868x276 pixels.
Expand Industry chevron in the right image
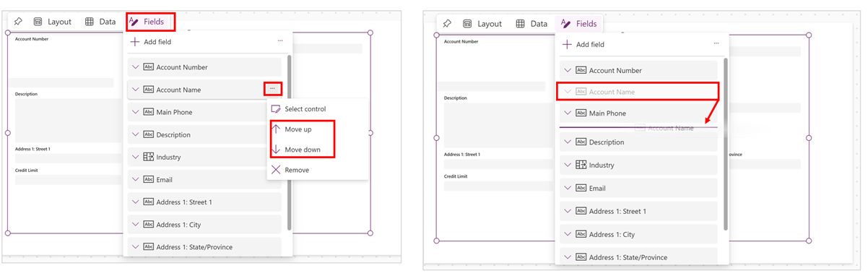click(568, 165)
